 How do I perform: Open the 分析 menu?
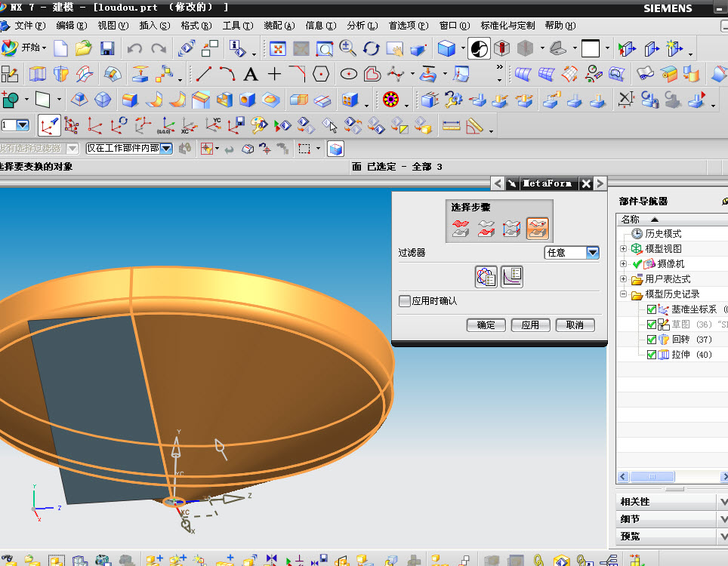point(362,26)
